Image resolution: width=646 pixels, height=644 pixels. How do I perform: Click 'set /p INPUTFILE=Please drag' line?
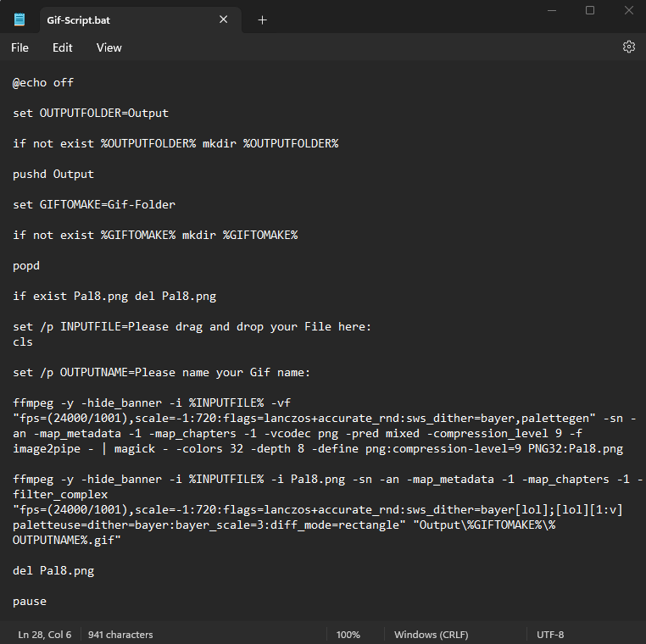(x=192, y=326)
